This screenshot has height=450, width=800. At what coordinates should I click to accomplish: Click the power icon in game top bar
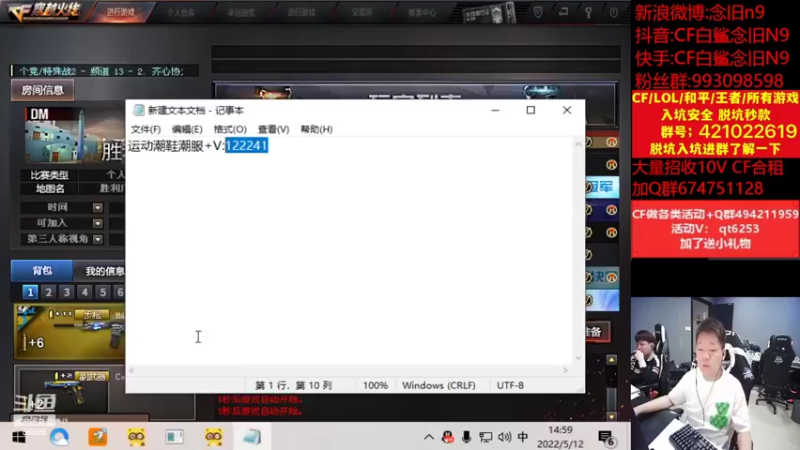[x=613, y=12]
